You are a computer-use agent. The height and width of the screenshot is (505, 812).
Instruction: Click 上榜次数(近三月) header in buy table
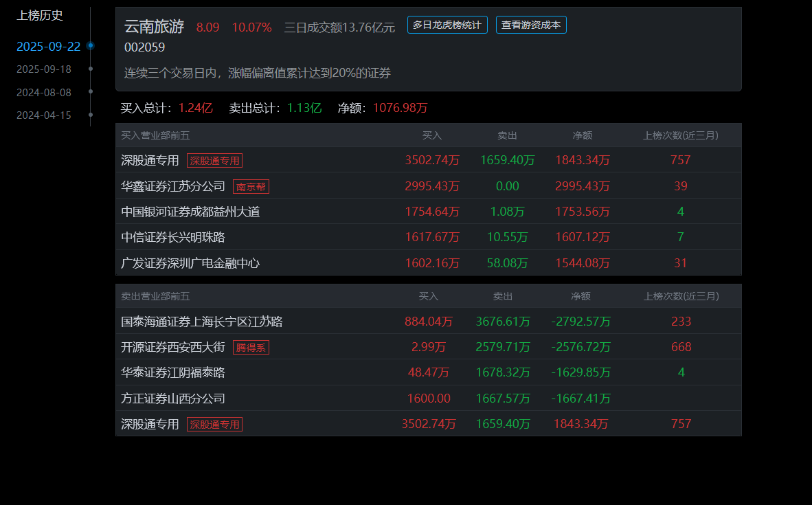click(681, 136)
